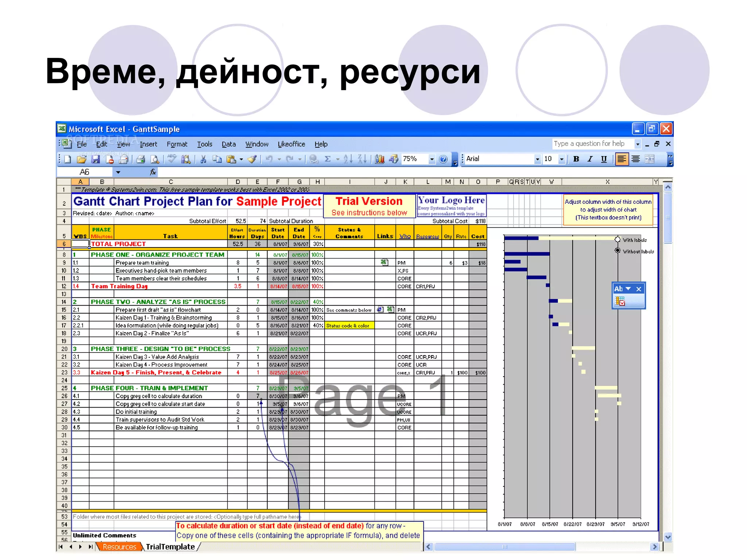The height and width of the screenshot is (560, 747).
Task: Click the Paste clipboard icon
Action: coord(231,159)
